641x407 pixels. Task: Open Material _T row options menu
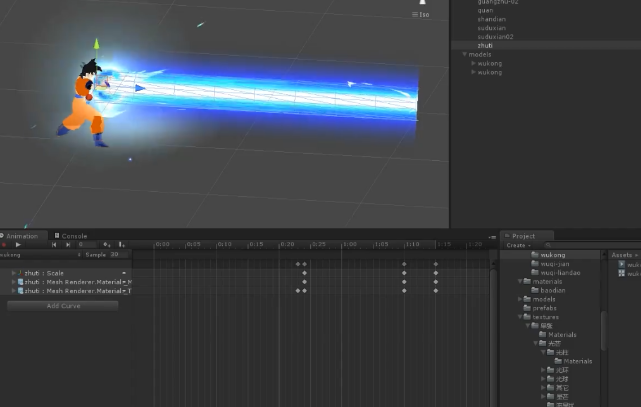(124, 291)
